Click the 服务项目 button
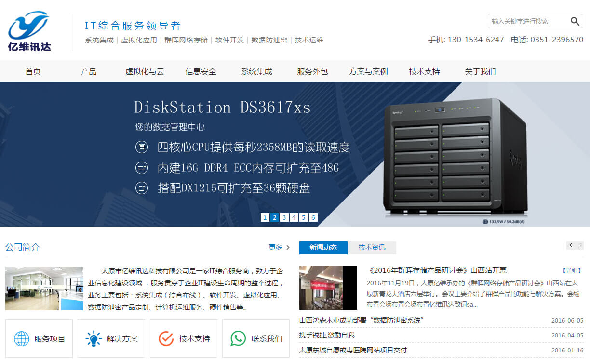 tap(39, 338)
